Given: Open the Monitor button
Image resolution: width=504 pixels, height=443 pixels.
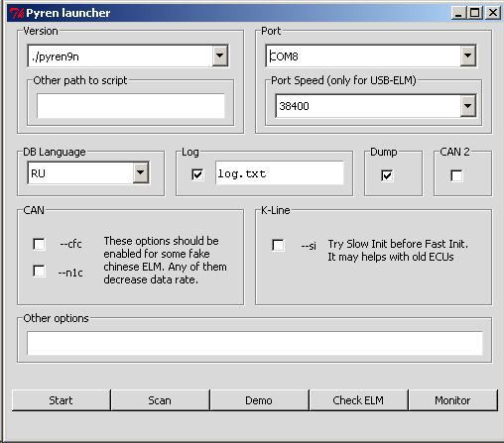Looking at the screenshot, I should pyautogui.click(x=452, y=400).
